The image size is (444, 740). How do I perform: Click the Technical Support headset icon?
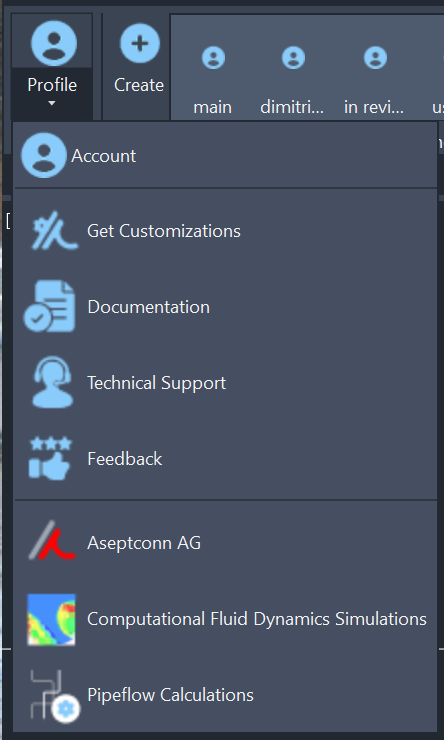point(53,382)
